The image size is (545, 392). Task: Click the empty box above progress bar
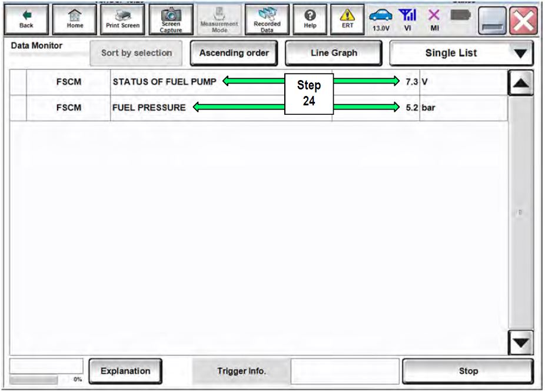46,366
